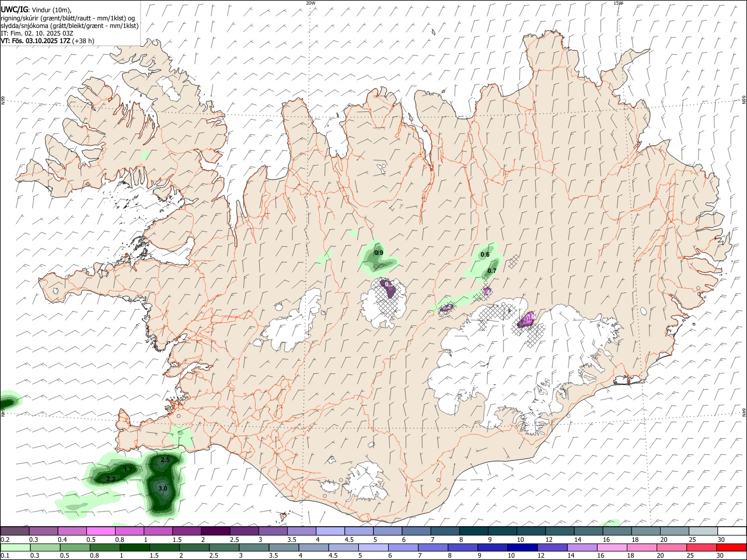Image resolution: width=747 pixels, height=560 pixels.
Task: Select the 0.6 precipitation value label on map
Action: [485, 254]
